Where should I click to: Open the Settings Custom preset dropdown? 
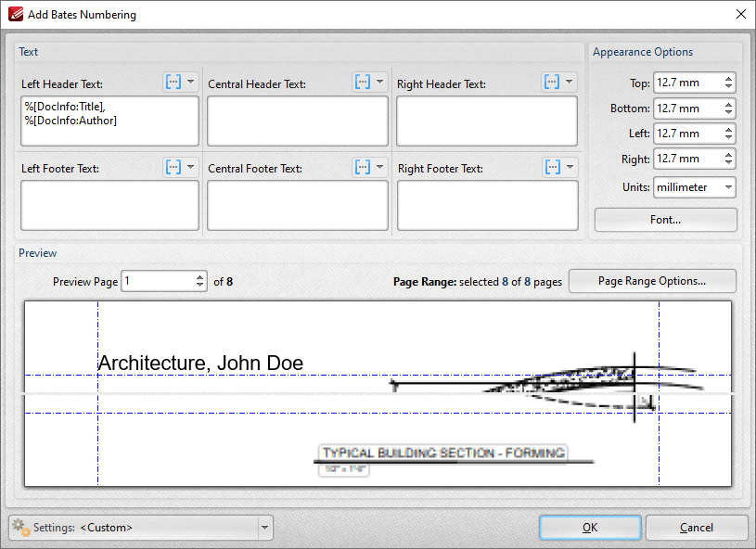(x=264, y=528)
